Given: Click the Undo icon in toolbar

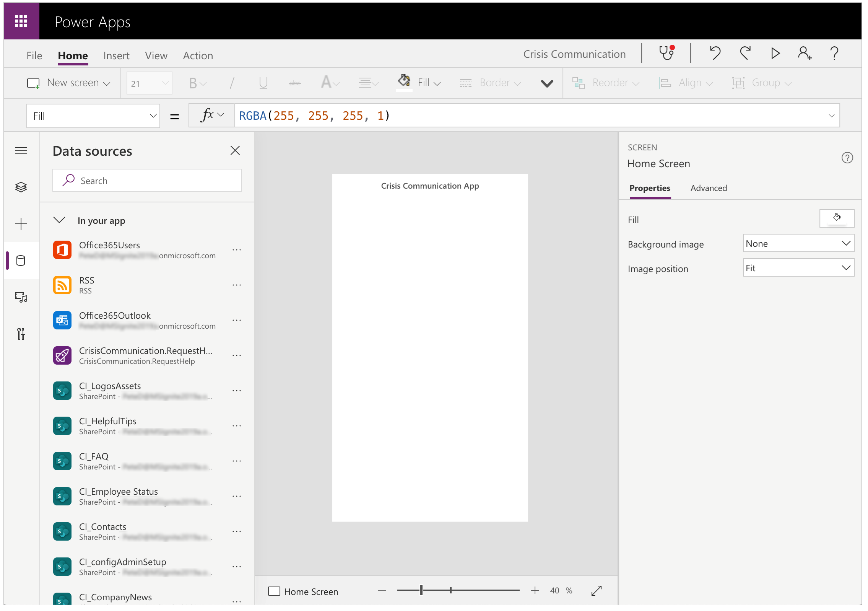Looking at the screenshot, I should [x=715, y=54].
